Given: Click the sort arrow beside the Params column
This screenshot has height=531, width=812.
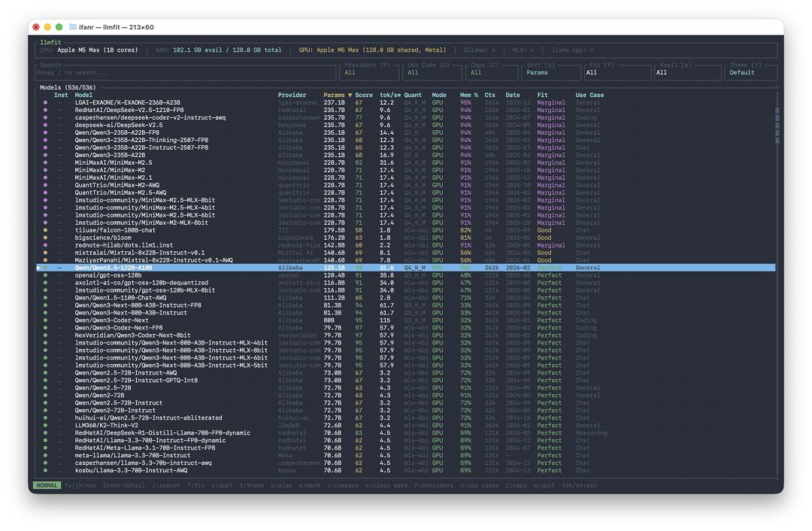Looking at the screenshot, I should pyautogui.click(x=349, y=95).
